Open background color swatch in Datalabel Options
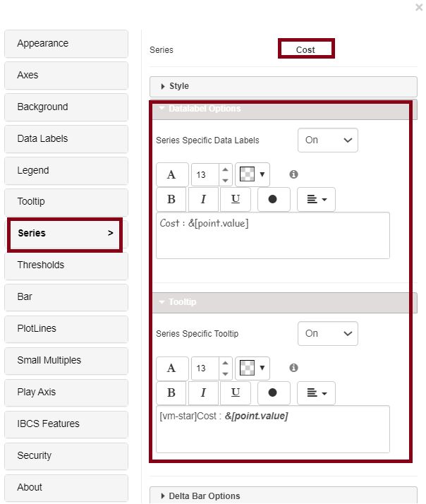 point(252,174)
